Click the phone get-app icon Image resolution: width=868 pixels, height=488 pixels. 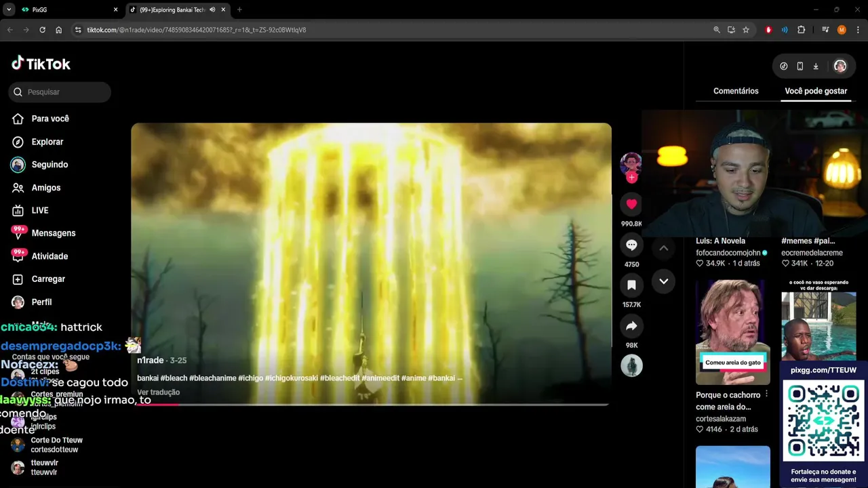point(800,66)
